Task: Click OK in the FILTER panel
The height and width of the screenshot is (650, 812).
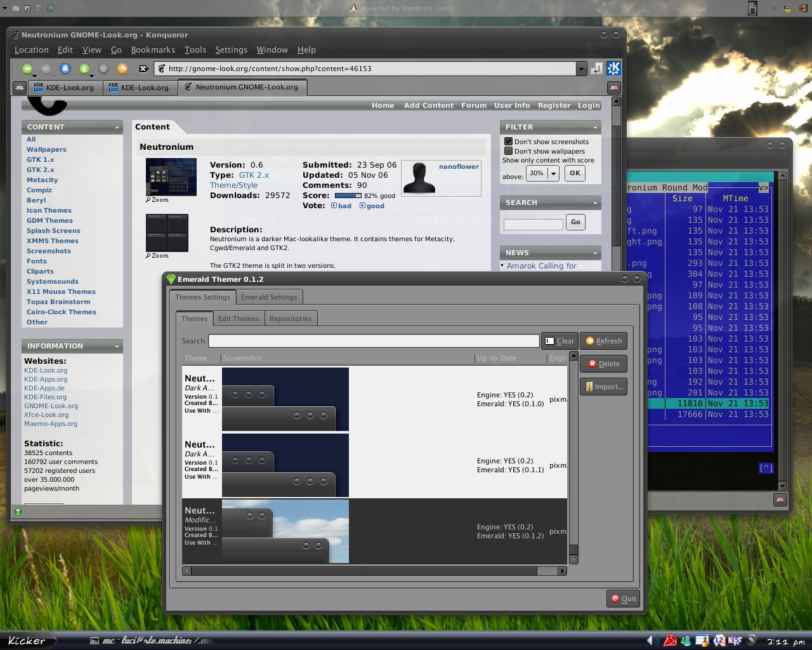Action: 575,173
